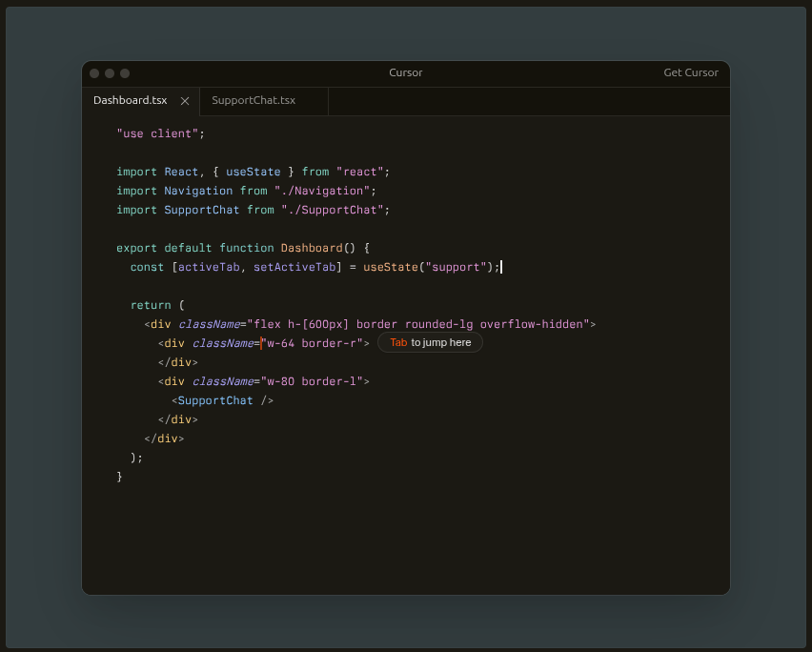Viewport: 812px width, 652px height.
Task: Open the Get Cursor link
Action: (x=690, y=73)
